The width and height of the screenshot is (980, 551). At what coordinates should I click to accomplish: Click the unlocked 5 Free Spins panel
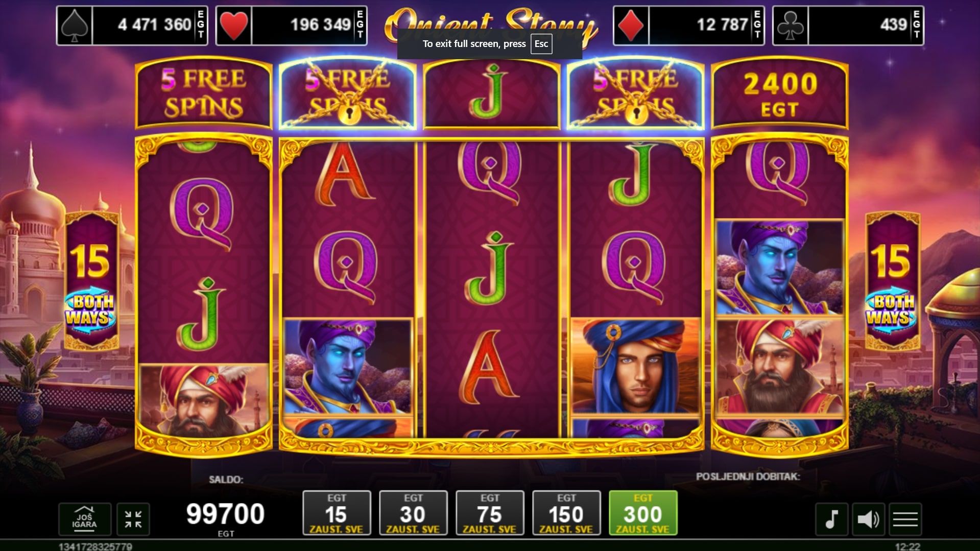coord(203,93)
